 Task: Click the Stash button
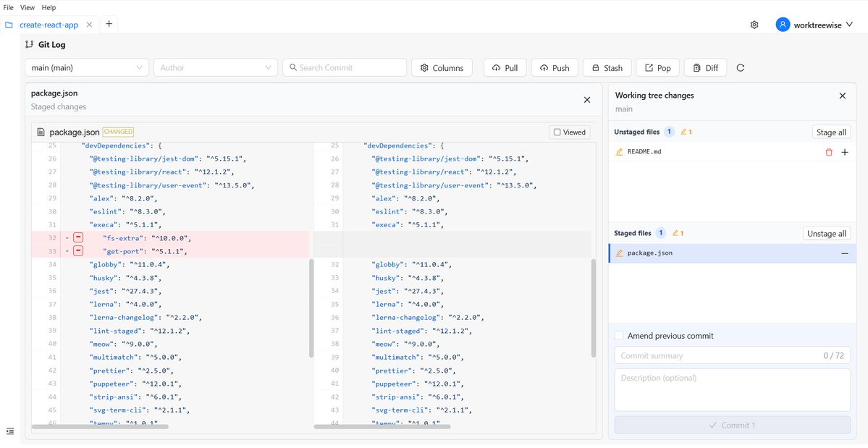[x=607, y=67]
